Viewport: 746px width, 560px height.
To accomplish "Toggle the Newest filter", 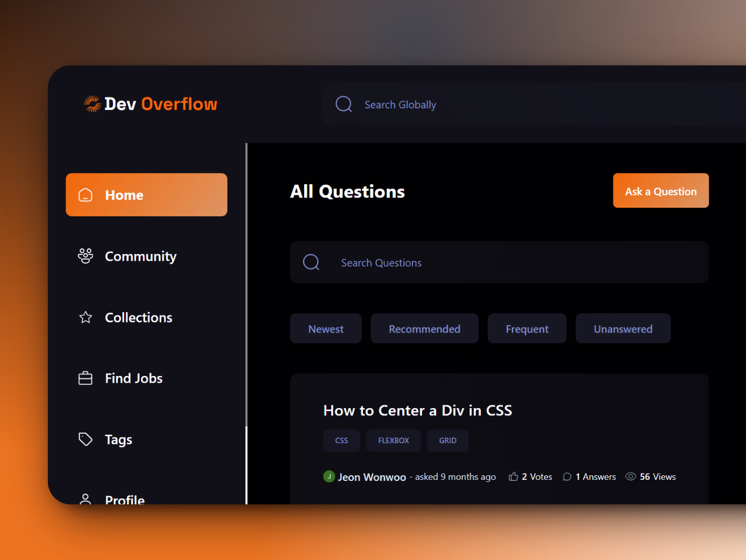I will point(326,328).
